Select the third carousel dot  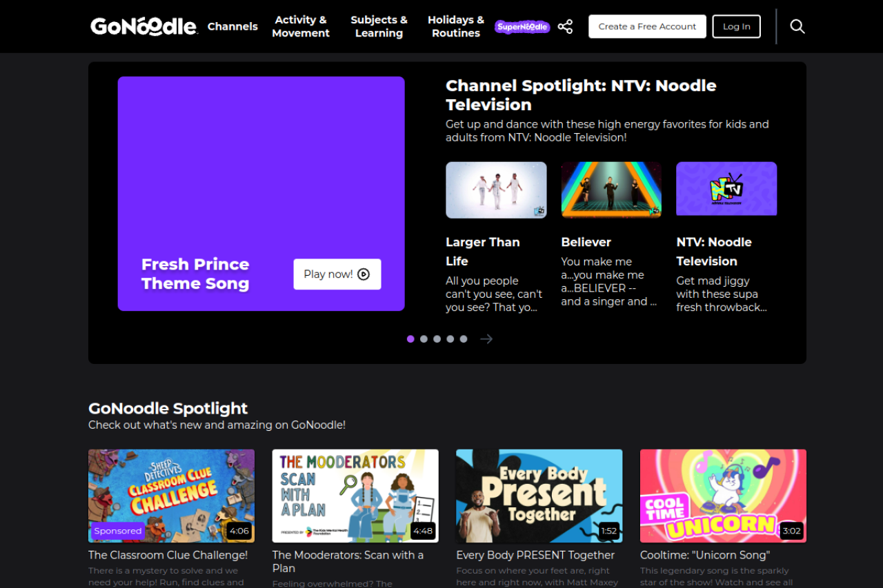point(437,339)
